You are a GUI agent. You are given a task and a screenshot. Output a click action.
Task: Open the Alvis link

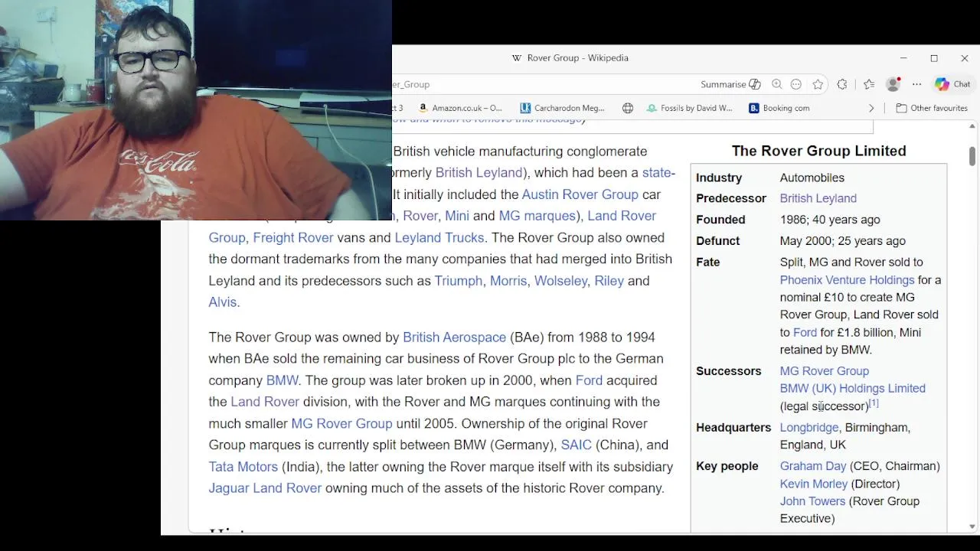[222, 302]
